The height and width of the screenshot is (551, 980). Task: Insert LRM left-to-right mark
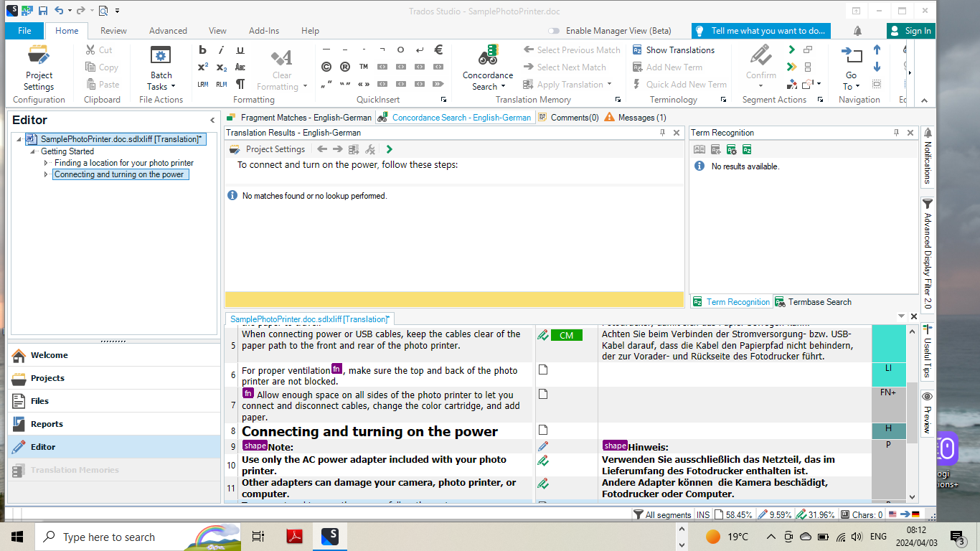tap(202, 85)
